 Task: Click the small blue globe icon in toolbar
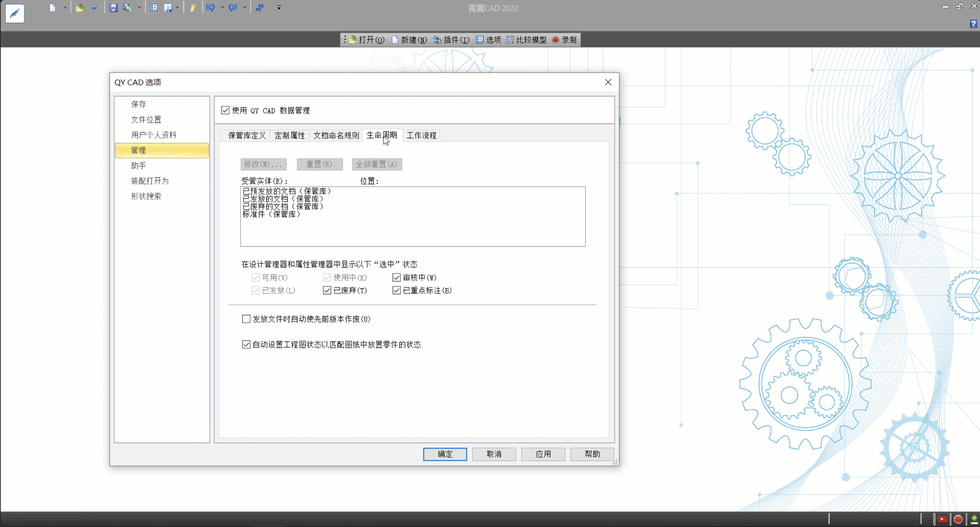[94, 7]
